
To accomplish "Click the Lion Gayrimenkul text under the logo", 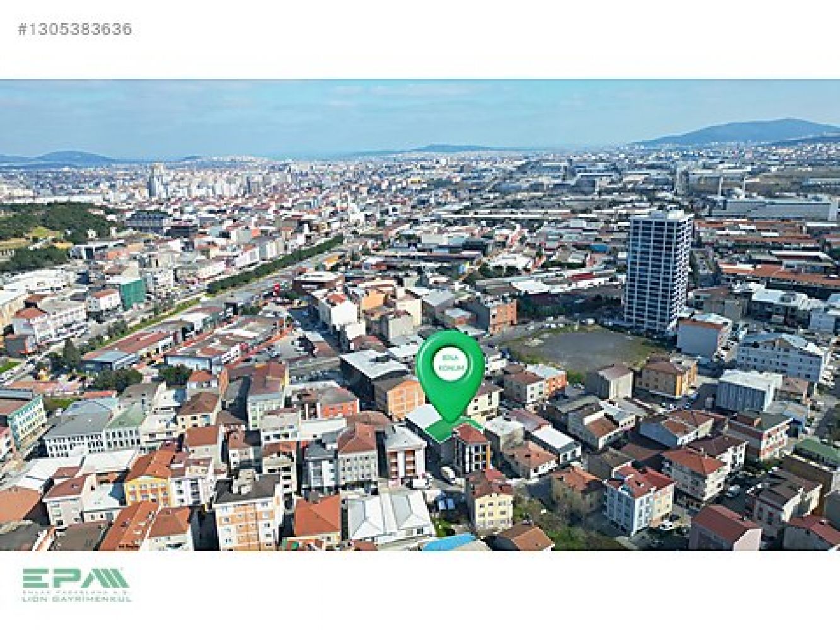I will click(x=76, y=598).
